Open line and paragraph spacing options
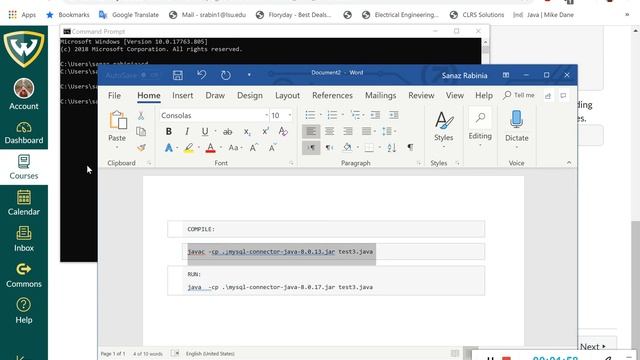Screen dimensions: 640x360 (x=387, y=131)
